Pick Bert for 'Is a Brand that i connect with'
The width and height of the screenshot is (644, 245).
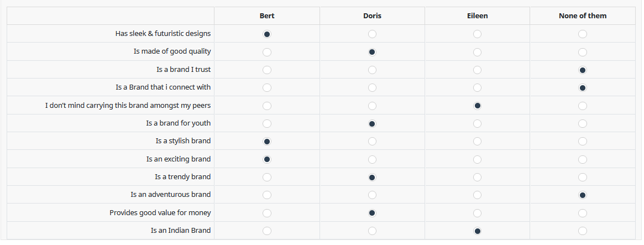(x=267, y=88)
